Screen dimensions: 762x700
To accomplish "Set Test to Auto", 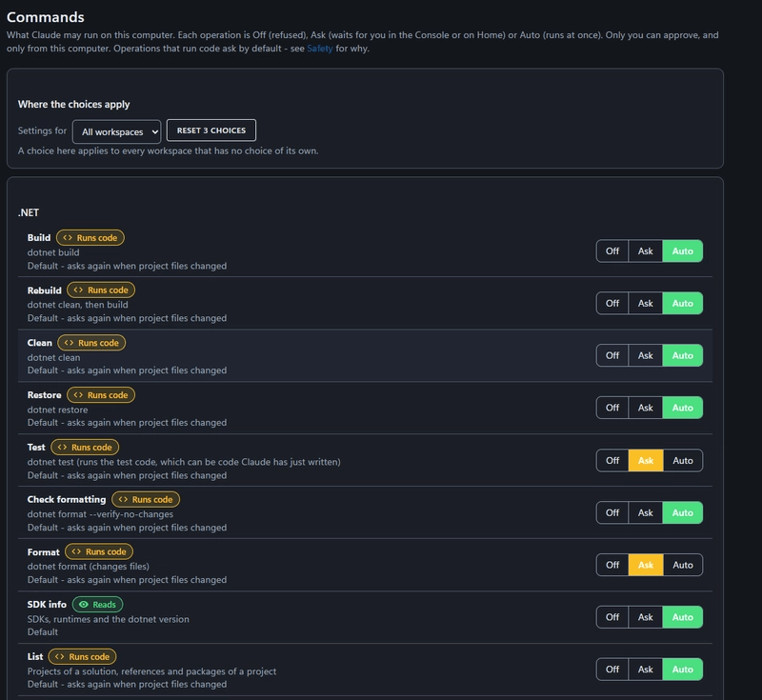I will [682, 461].
